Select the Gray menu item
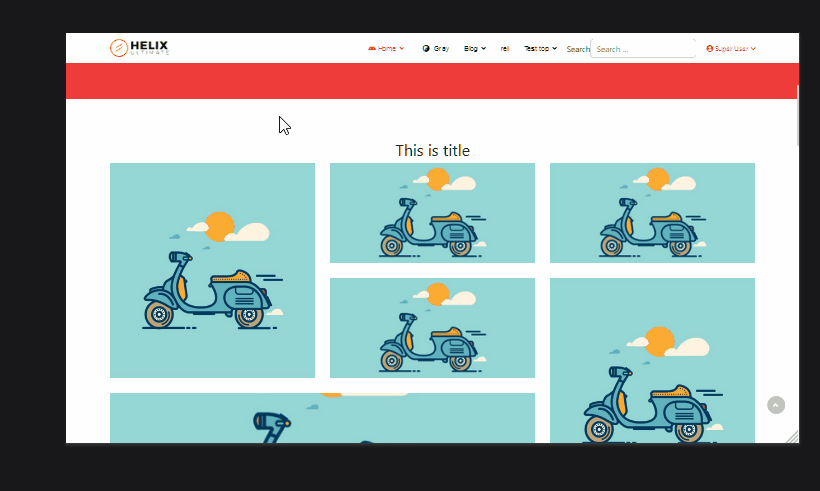820x491 pixels. 441,48
